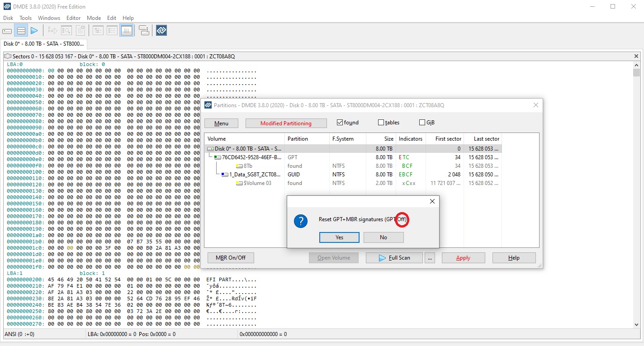
Task: Click the hex editor scrollbar up arrow
Action: click(636, 65)
